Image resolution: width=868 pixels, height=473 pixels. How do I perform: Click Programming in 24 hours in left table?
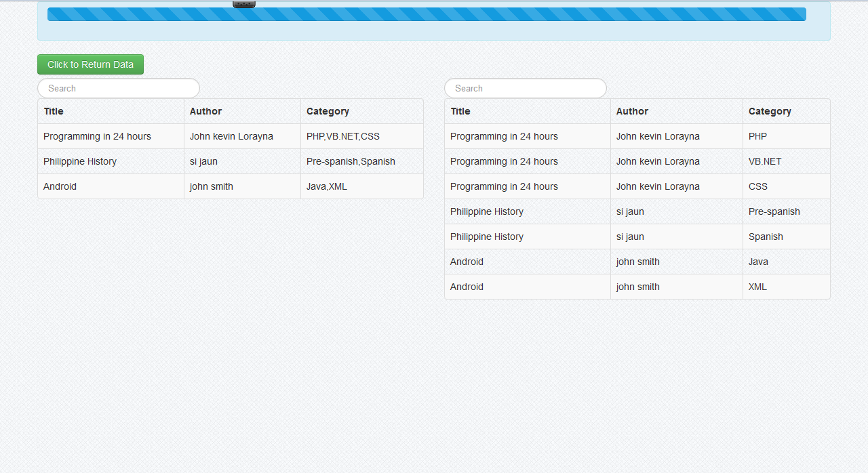point(97,136)
